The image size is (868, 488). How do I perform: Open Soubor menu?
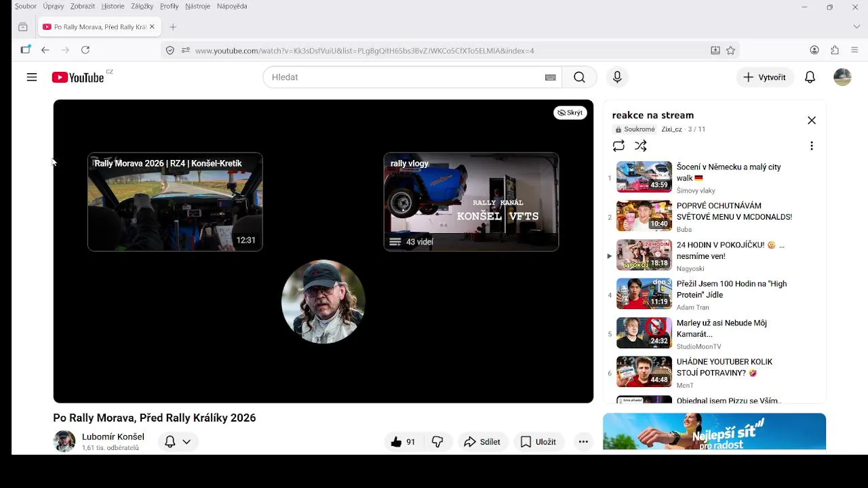click(x=26, y=6)
